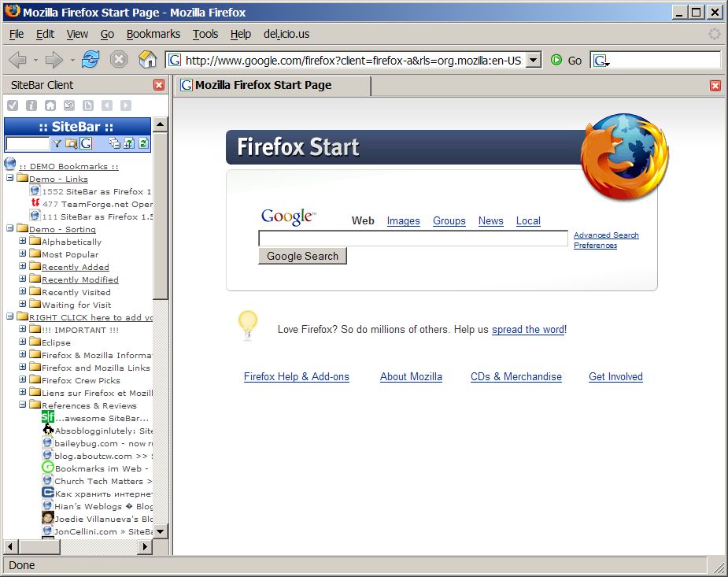
Task: Click the home icon in the SiteBar client toolbar
Action: 52,105
